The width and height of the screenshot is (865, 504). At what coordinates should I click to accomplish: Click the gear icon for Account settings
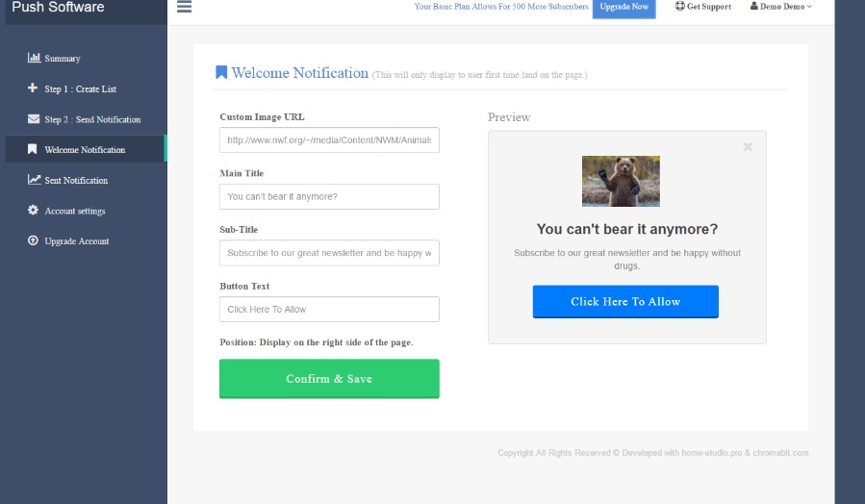click(33, 210)
